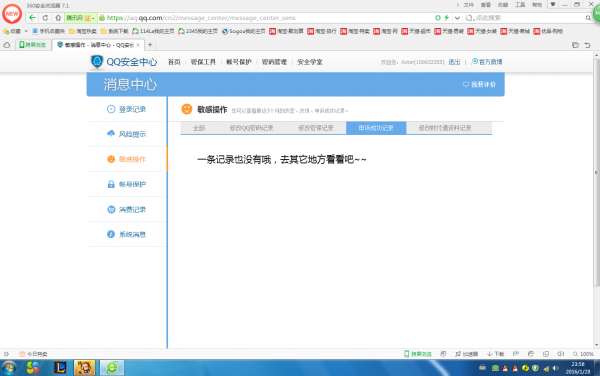Viewport: 600px width, 376px height.
Task: Reload page with the refresh icon
Action: point(45,18)
